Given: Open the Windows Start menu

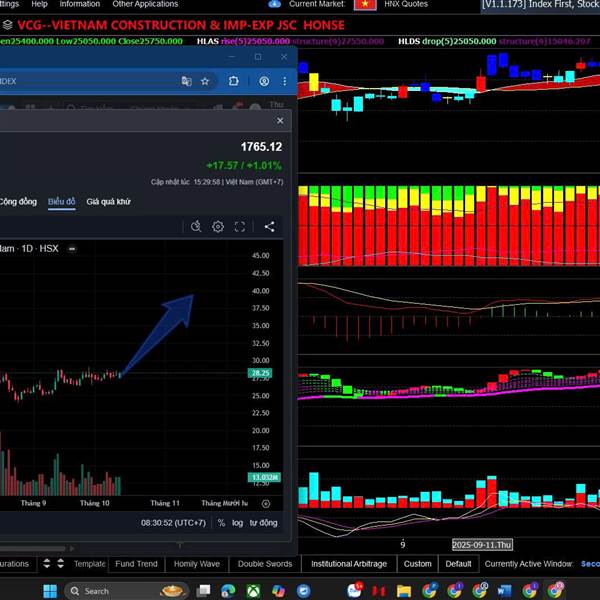Looking at the screenshot, I should [x=50, y=591].
